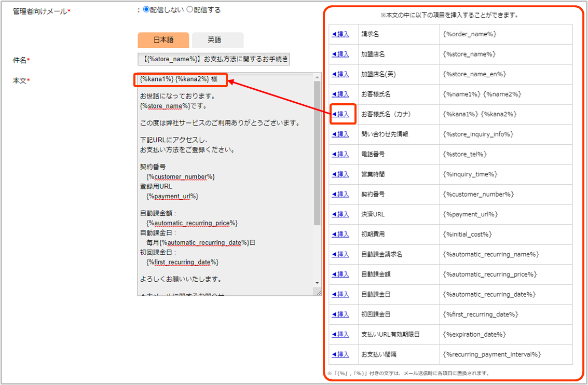Screen dimensions: 588x385
Task: Insert the 請求名 placeholder
Action: [x=340, y=34]
